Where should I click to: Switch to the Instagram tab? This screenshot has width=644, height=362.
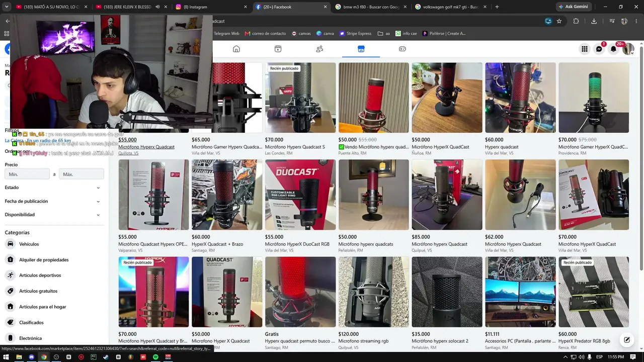211,7
